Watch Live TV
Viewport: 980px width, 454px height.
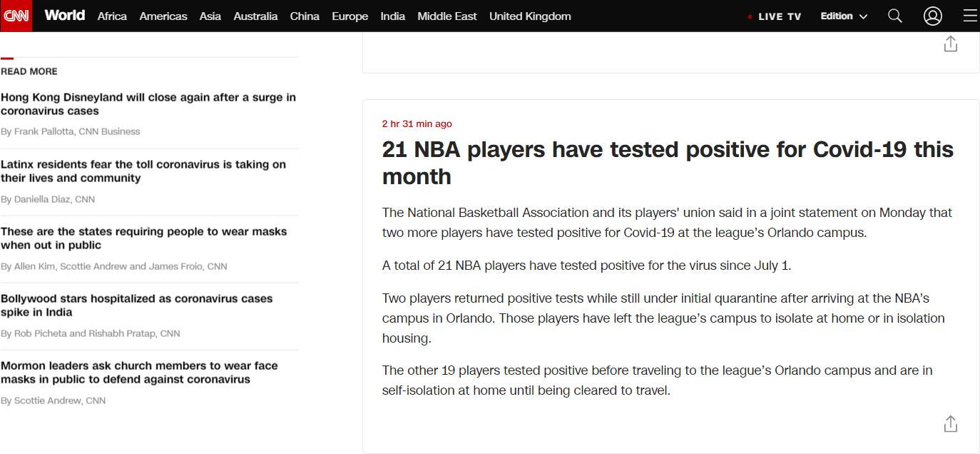(x=775, y=16)
